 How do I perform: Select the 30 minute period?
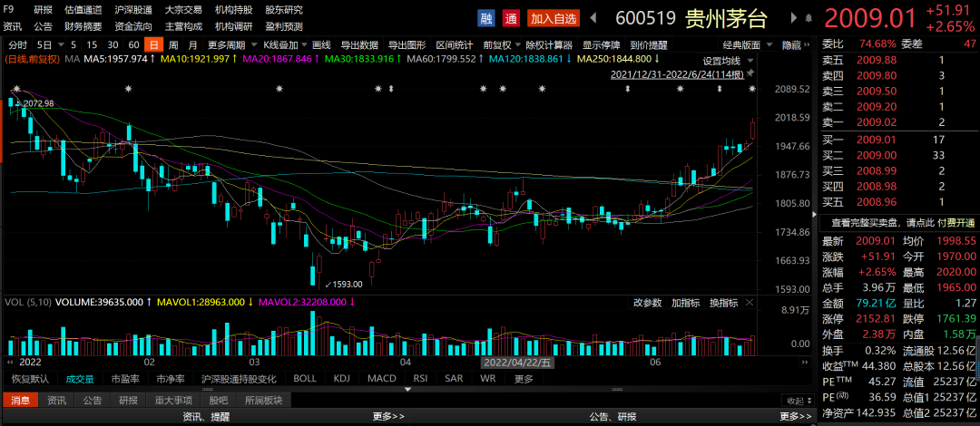click(113, 45)
